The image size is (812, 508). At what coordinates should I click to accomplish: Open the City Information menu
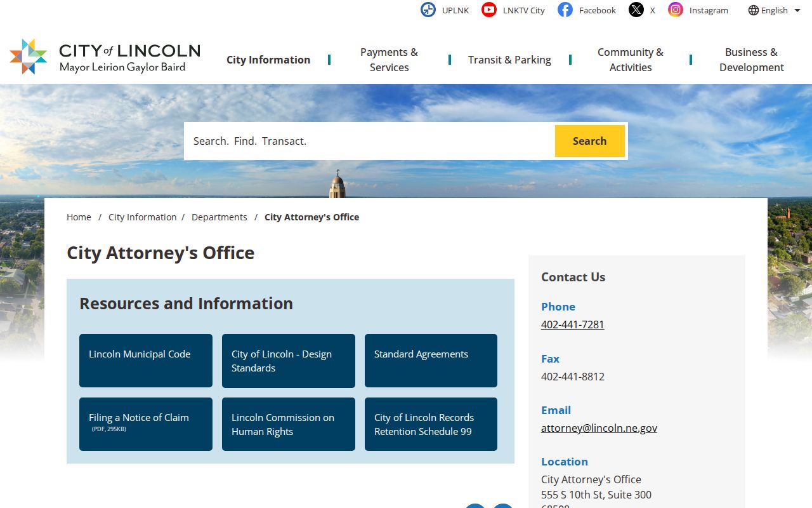(268, 60)
